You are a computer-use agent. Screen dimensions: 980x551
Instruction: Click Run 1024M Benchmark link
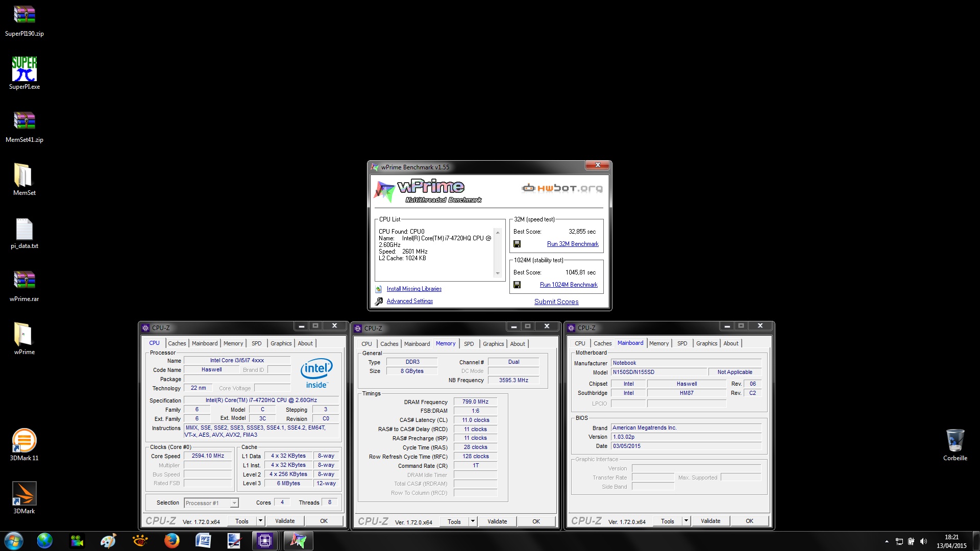point(569,285)
